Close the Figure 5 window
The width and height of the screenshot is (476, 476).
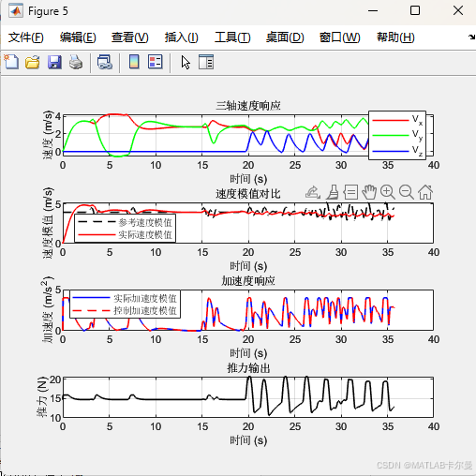[458, 11]
